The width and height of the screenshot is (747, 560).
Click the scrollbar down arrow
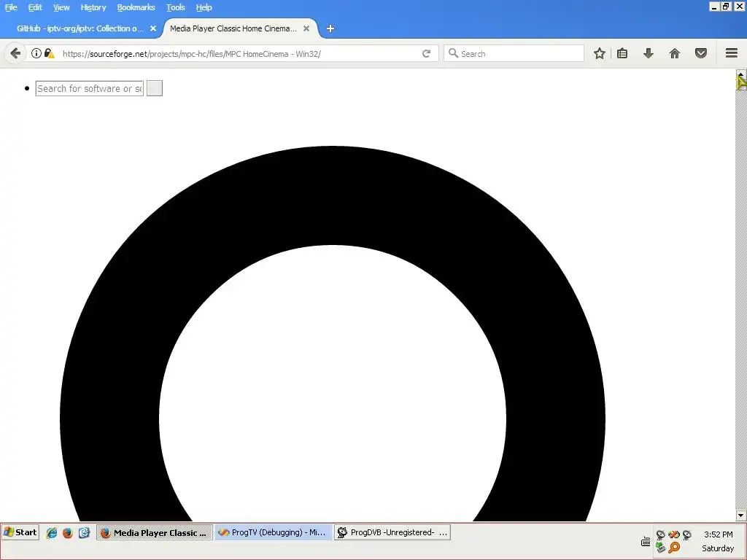tap(741, 516)
